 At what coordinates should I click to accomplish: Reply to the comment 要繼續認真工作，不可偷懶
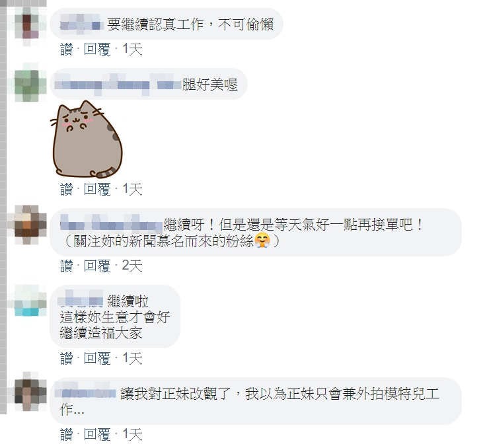97,49
